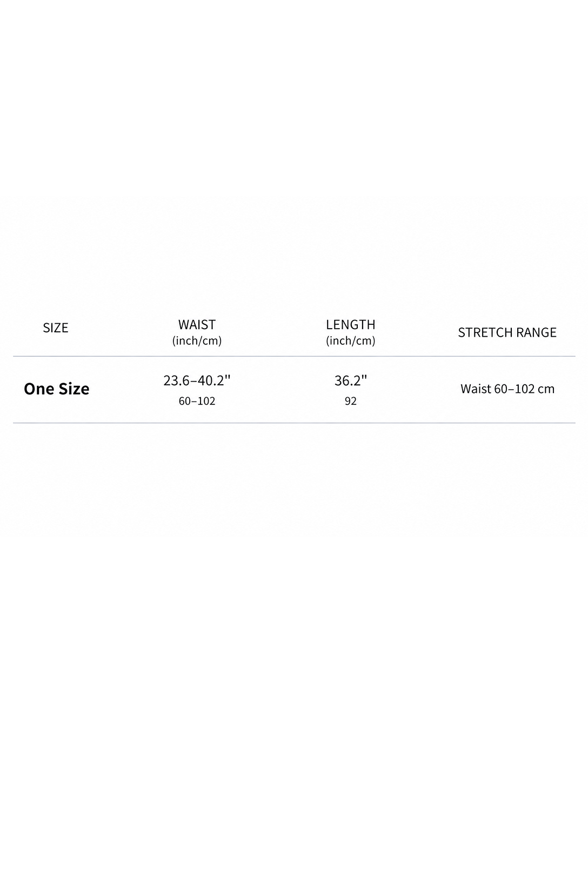This screenshot has width=588, height=882.
Task: Click the 36.2" length value
Action: 351,380
